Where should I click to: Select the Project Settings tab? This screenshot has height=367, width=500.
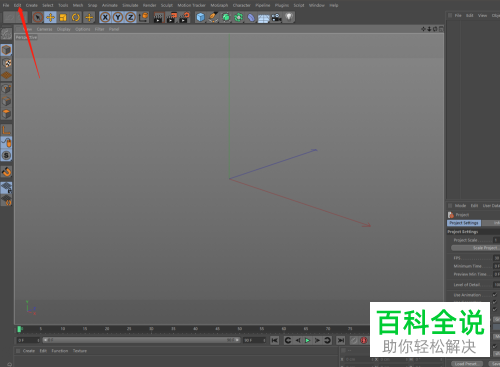coord(464,223)
